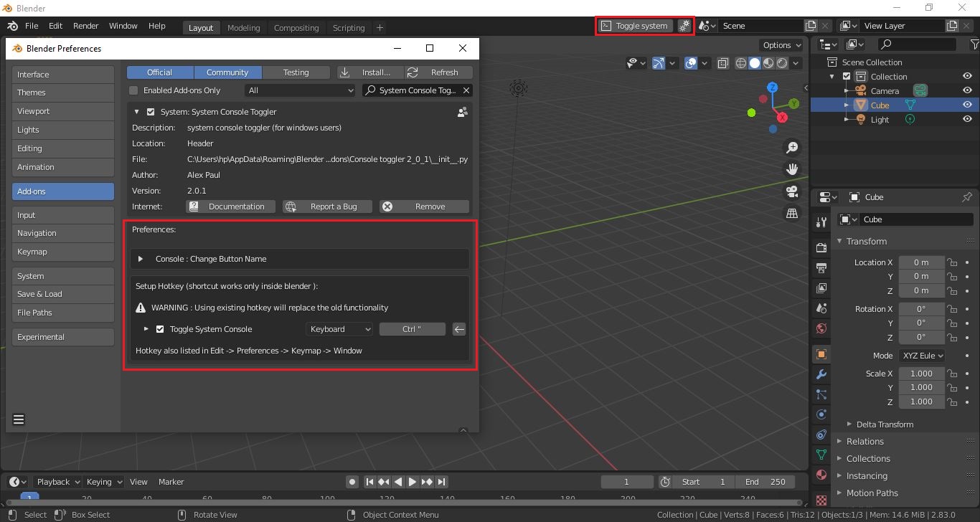Switch viewport to Rendered shading mode
The width and height of the screenshot is (980, 522).
point(782,63)
